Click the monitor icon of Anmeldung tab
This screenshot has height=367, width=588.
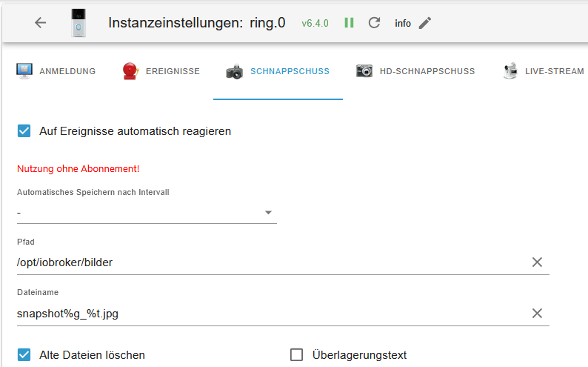(x=24, y=71)
